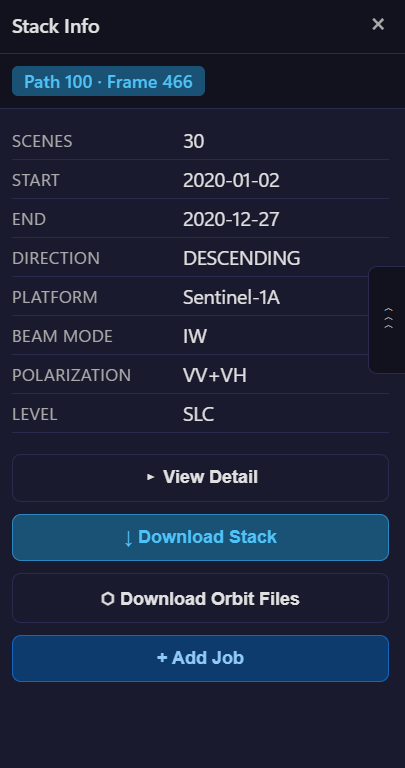
Task: Download the stack
Action: (200, 537)
